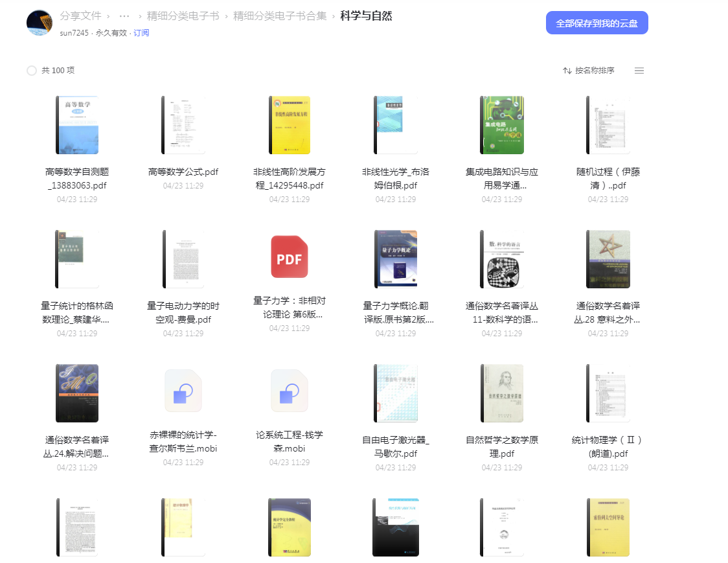The height and width of the screenshot is (563, 728).
Task: Toggle select-all checkbox beside 共 100 项
Action: 32,71
